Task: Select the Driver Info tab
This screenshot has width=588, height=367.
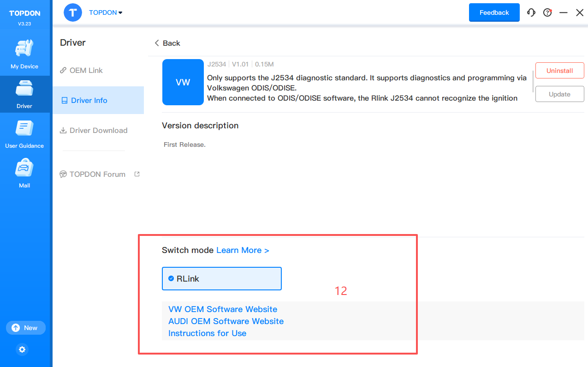Action: 89,100
